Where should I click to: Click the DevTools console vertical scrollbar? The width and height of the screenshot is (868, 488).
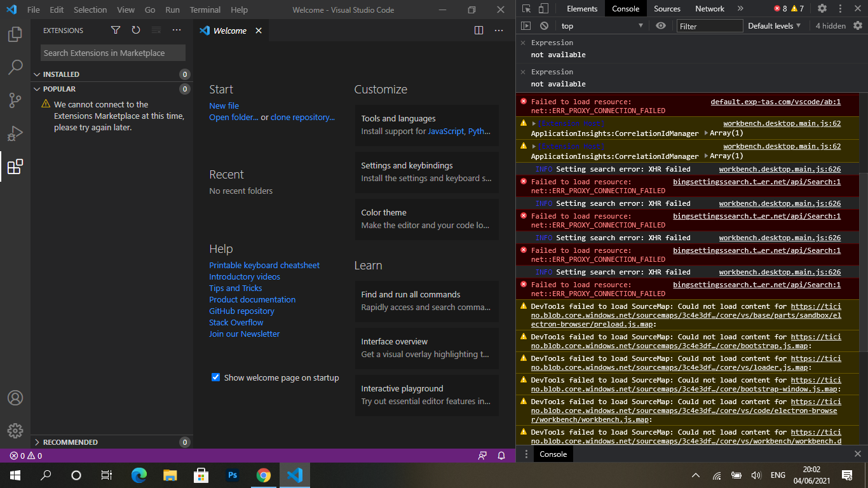point(864,264)
